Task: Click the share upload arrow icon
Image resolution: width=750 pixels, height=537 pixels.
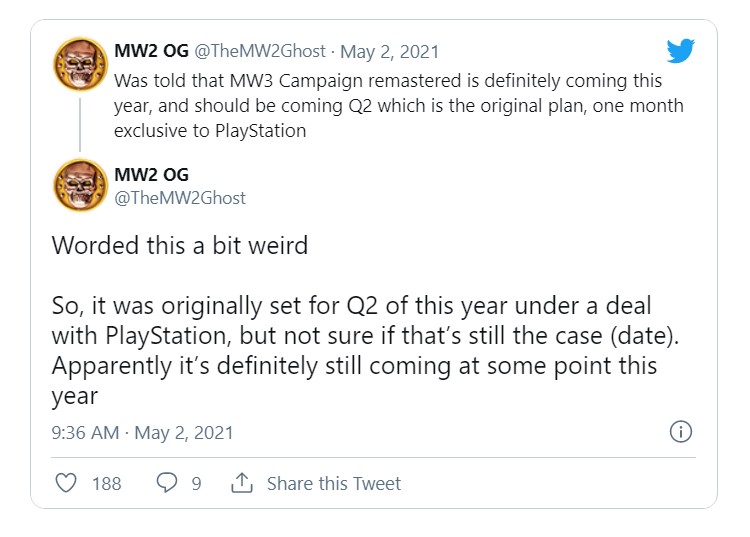Action: [241, 483]
